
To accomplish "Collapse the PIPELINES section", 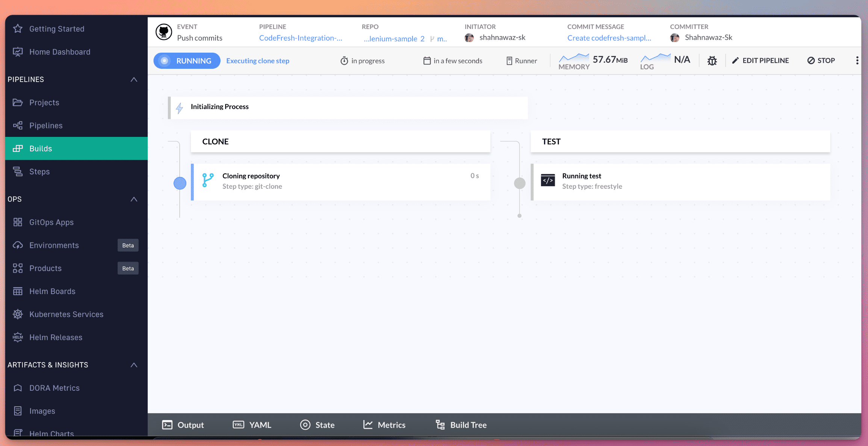I will 134,79.
